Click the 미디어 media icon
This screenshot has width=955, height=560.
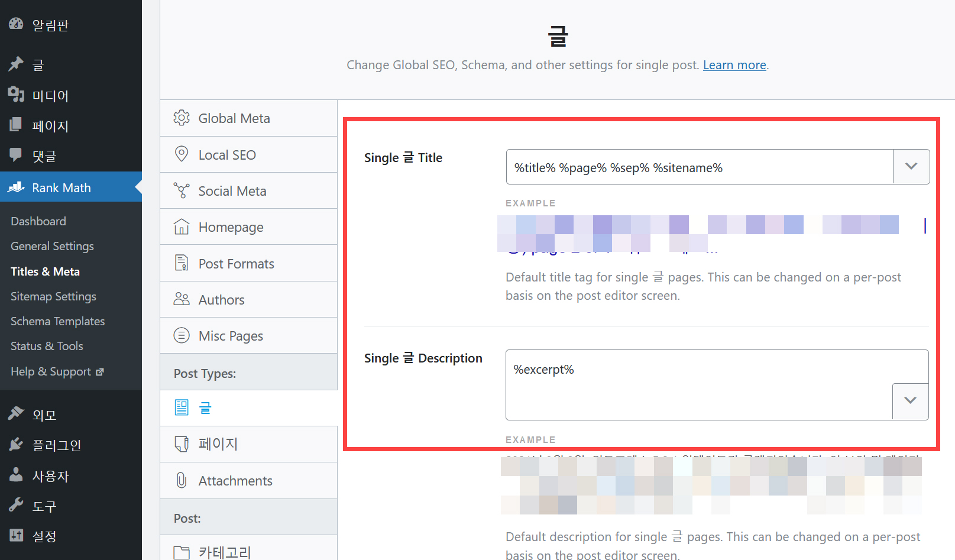16,95
